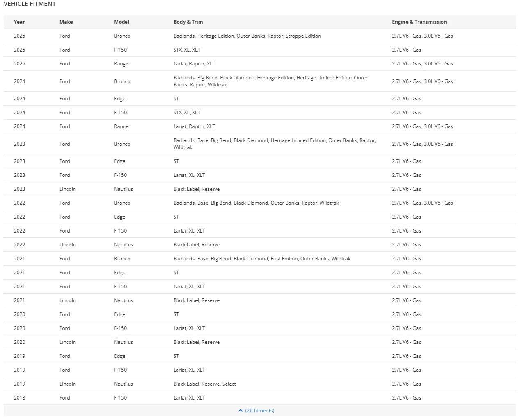
Task: Select the 2019 Nautilus trim Black Label, Reserve, Select
Action: point(205,384)
